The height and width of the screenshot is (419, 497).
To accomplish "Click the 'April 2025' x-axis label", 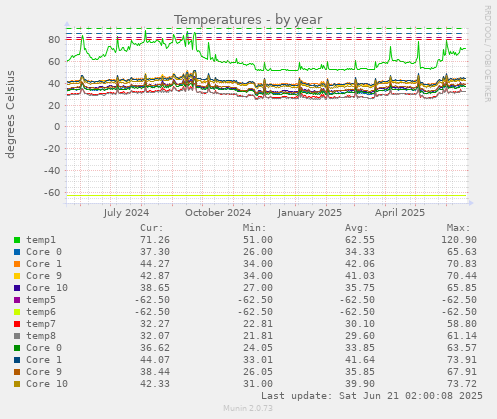I will tap(400, 213).
